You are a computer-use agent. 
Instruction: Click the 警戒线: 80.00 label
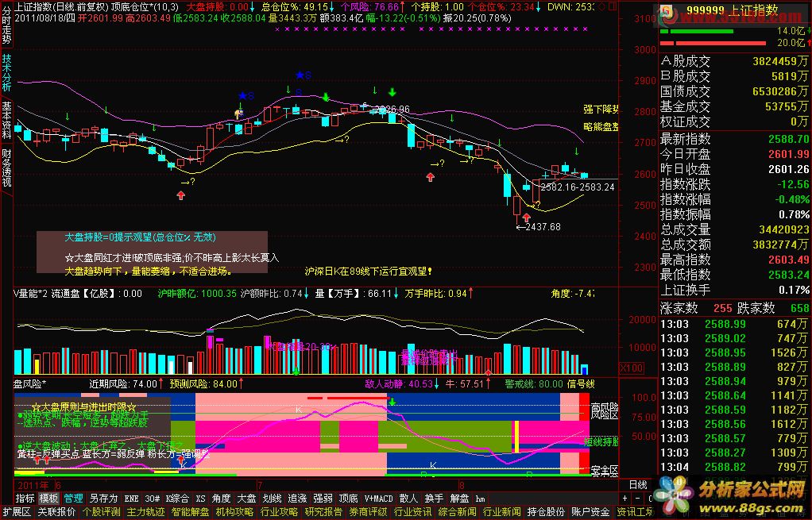point(533,384)
